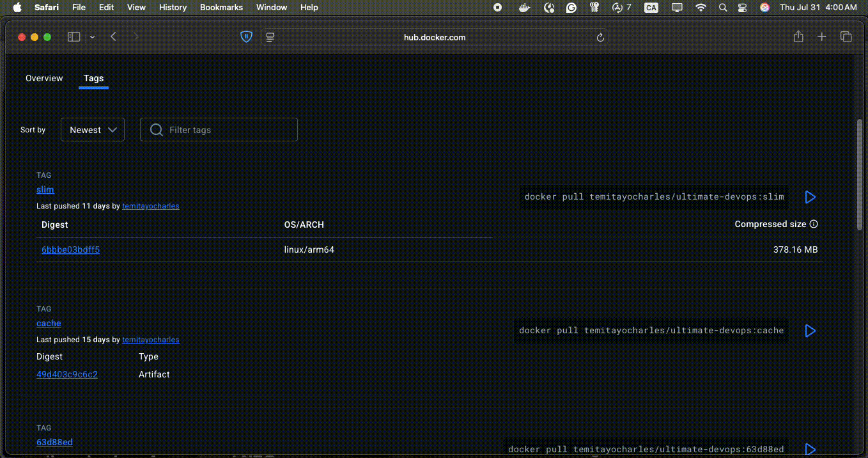868x458 pixels.
Task: Open Spotlight search in menu bar
Action: [723, 8]
